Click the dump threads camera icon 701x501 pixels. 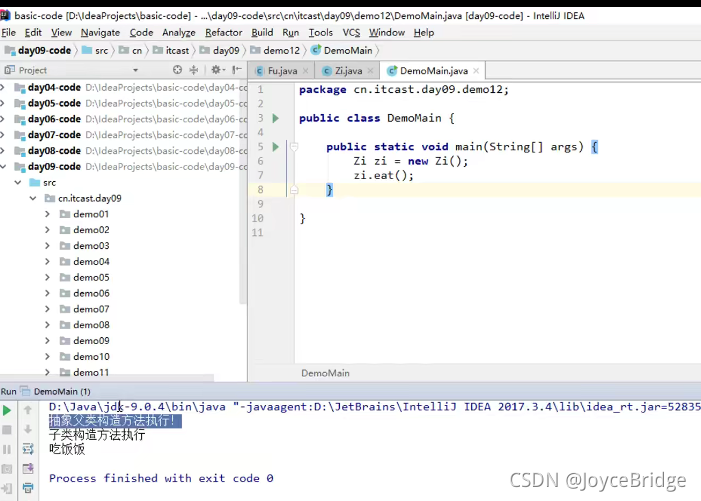tap(7, 469)
